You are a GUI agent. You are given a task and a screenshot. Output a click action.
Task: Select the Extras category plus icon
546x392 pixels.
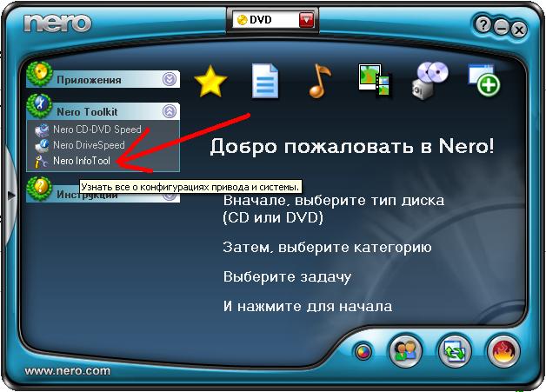click(x=484, y=80)
